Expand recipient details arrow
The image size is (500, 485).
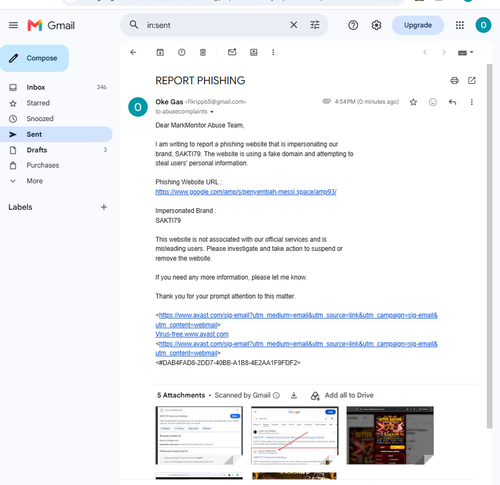pos(212,112)
